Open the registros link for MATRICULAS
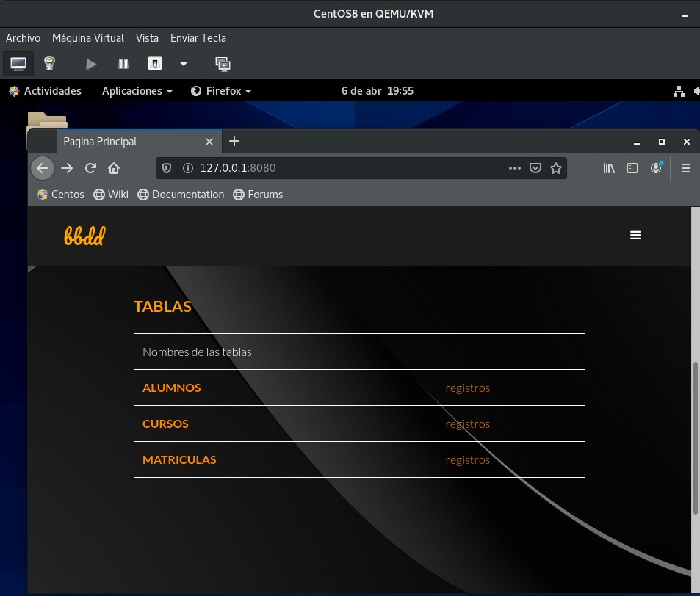The image size is (700, 596). click(467, 460)
